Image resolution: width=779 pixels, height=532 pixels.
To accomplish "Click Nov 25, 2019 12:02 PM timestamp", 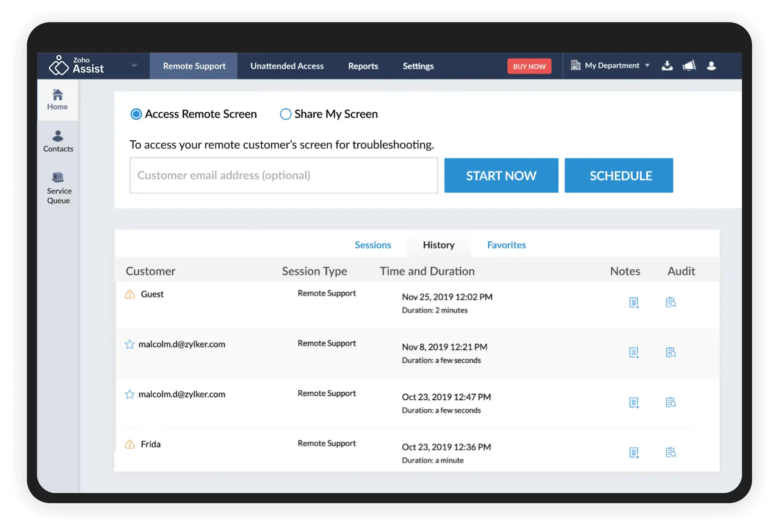I will (x=447, y=297).
